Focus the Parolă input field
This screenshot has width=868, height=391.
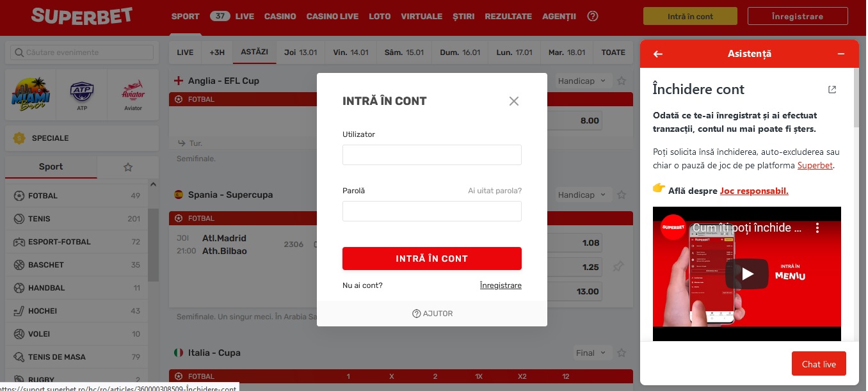[x=432, y=211]
